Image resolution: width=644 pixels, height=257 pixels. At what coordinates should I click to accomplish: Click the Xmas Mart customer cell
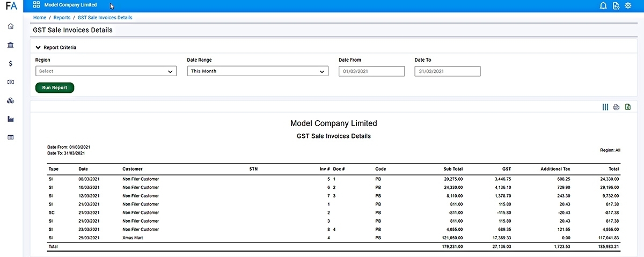133,238
